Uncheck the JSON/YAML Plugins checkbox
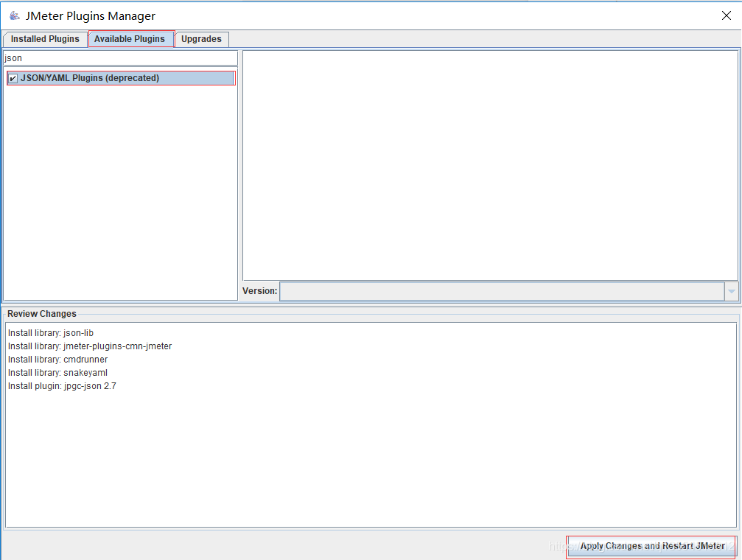This screenshot has width=742, height=560. coord(13,79)
